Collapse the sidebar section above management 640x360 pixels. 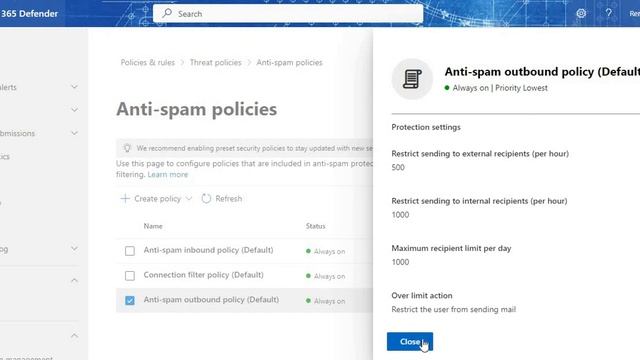(74, 336)
